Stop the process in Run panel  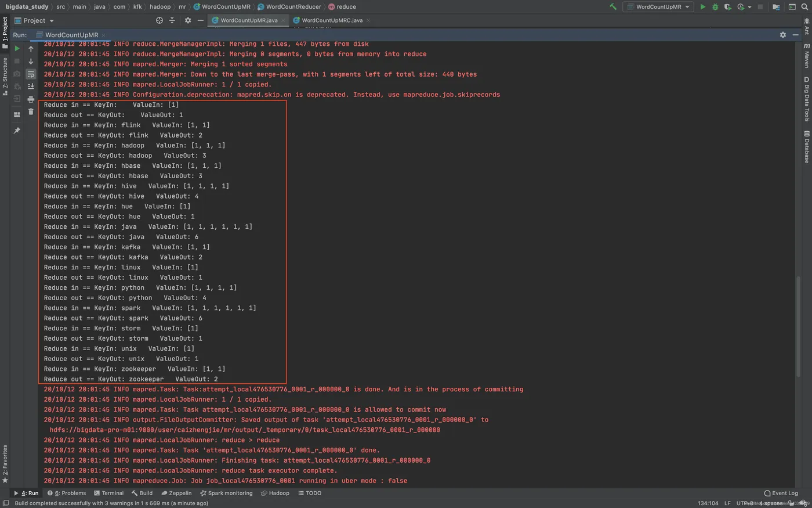click(x=17, y=61)
